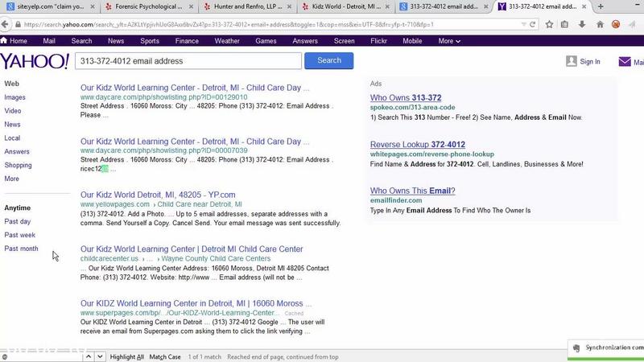Close the Hunter and Renfro tab
Screen dimensions: 644x362
290,6
